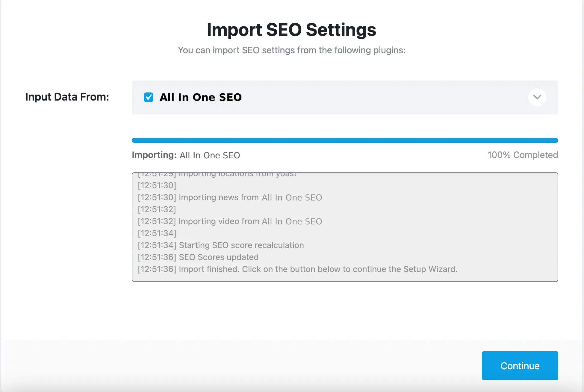Click the empty 12:51:32 log line
The width and height of the screenshot is (584, 392).
pyautogui.click(x=157, y=209)
